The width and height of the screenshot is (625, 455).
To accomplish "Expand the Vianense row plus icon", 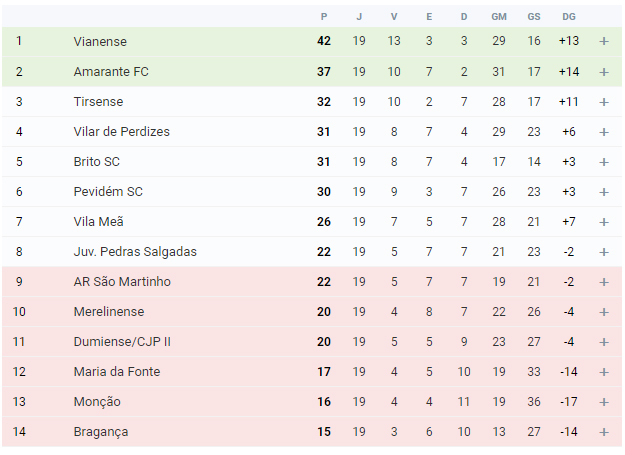I will pos(603,41).
